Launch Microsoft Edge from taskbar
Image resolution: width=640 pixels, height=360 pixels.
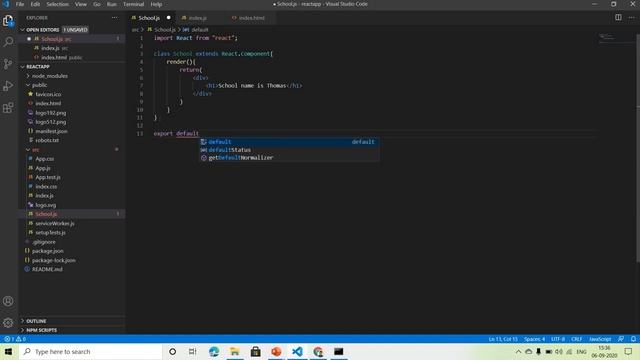tap(214, 351)
